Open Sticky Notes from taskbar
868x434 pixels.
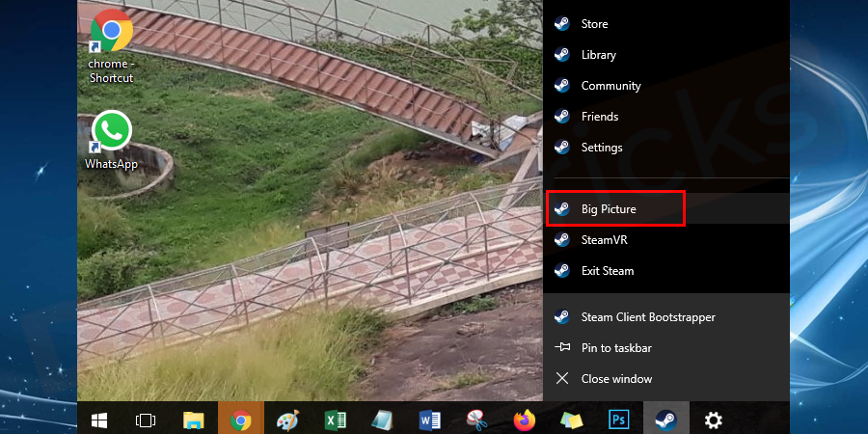pos(571,420)
